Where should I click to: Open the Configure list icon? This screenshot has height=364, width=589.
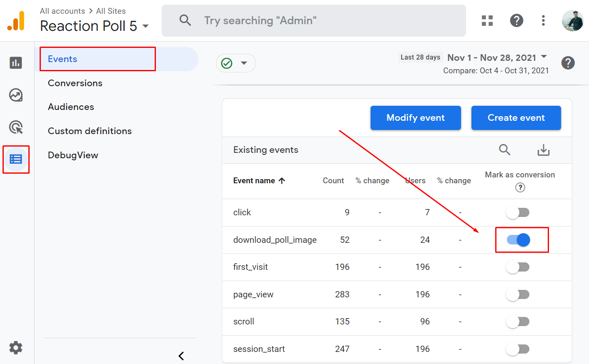[x=16, y=159]
